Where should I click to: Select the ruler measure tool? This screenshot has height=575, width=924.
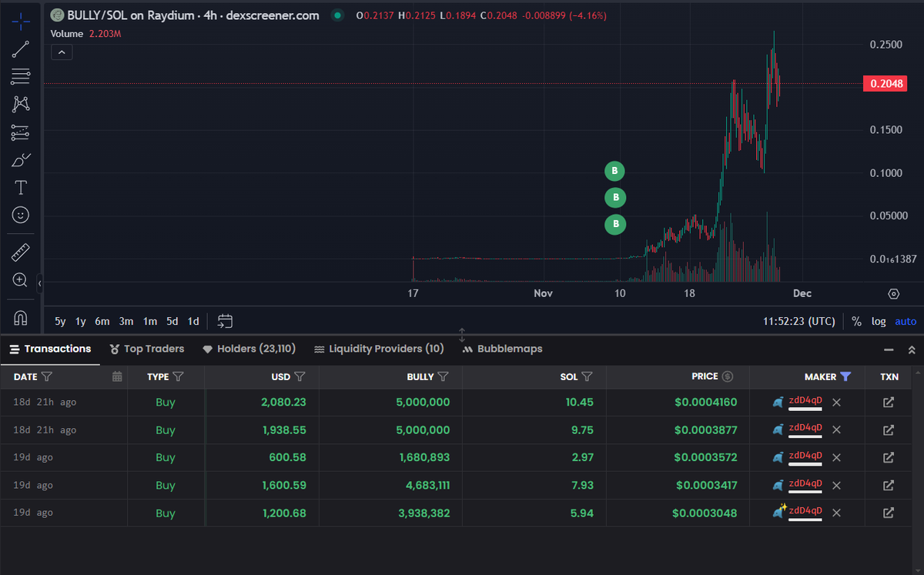[x=21, y=252]
